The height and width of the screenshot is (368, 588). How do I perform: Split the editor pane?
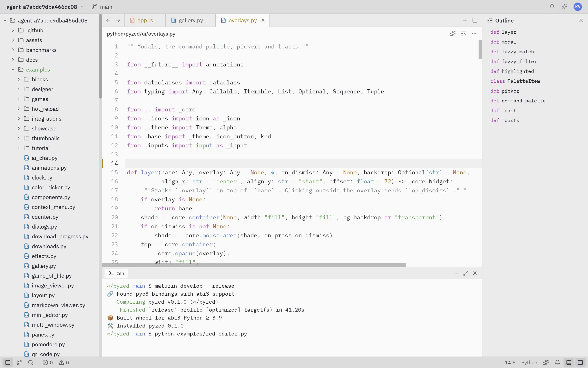475,20
